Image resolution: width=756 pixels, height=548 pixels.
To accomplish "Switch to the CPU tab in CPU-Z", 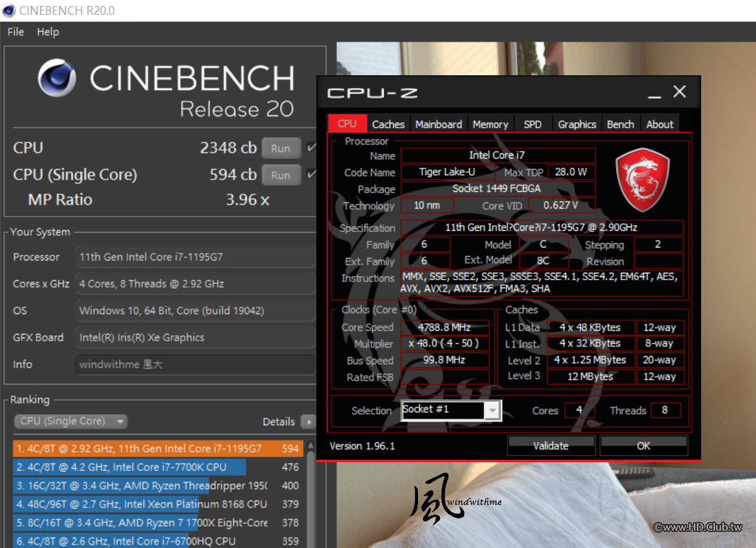I will click(x=347, y=123).
